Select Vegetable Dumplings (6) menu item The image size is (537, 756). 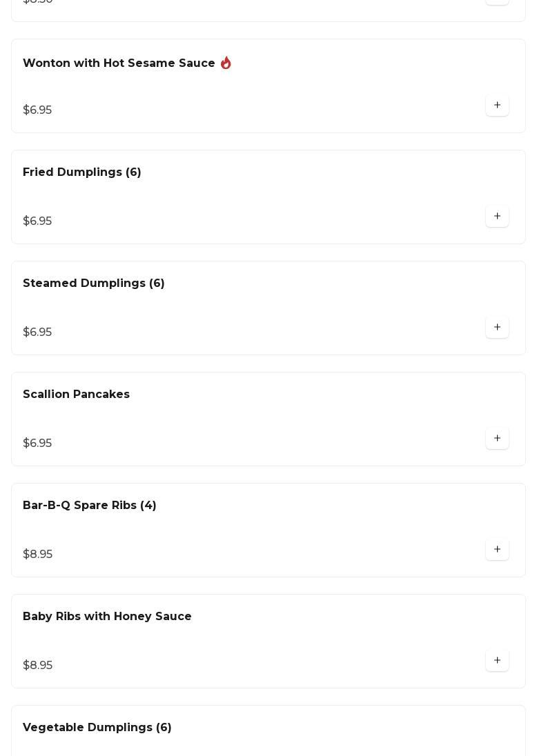point(97,728)
